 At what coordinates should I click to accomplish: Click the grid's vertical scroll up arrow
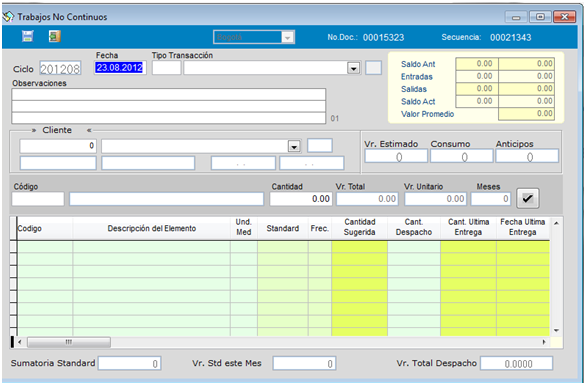pos(556,223)
